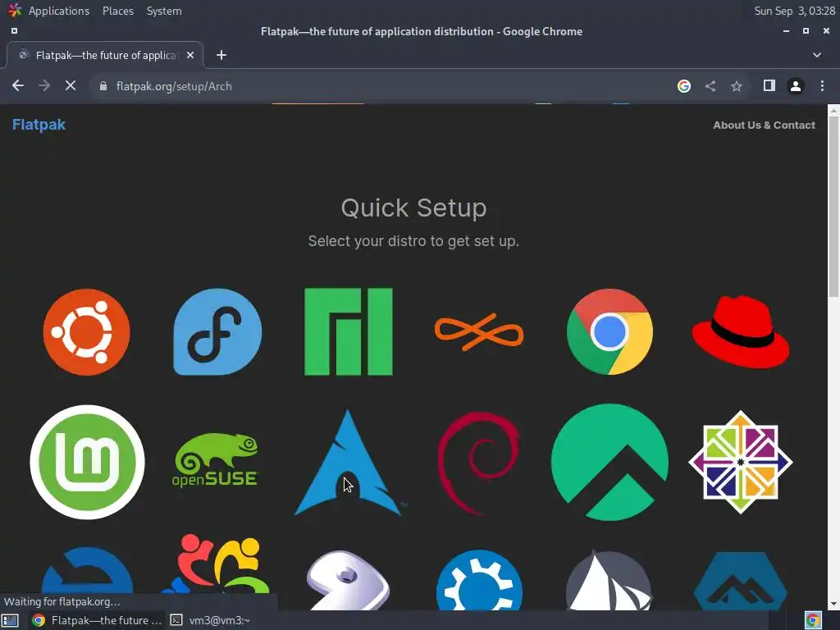Open the clock date and time

pos(794,11)
